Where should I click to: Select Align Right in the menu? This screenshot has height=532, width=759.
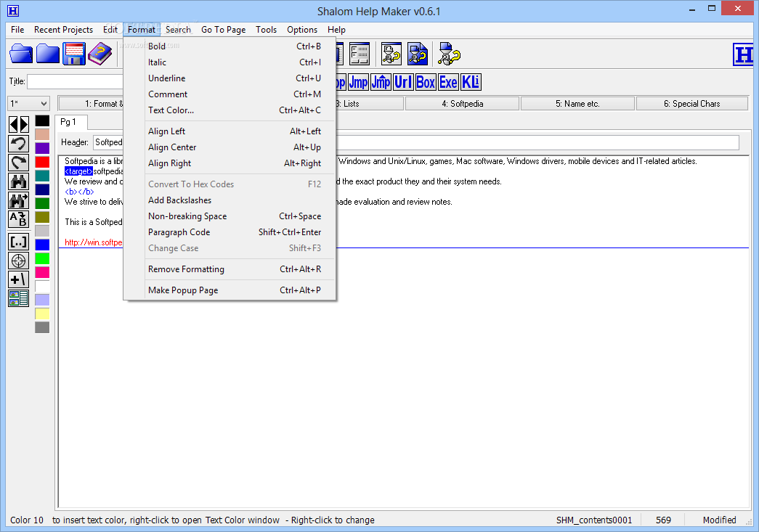tap(230, 163)
